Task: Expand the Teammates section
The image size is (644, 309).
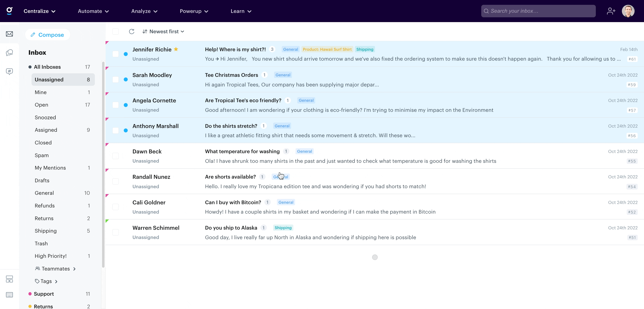Action: (x=55, y=269)
